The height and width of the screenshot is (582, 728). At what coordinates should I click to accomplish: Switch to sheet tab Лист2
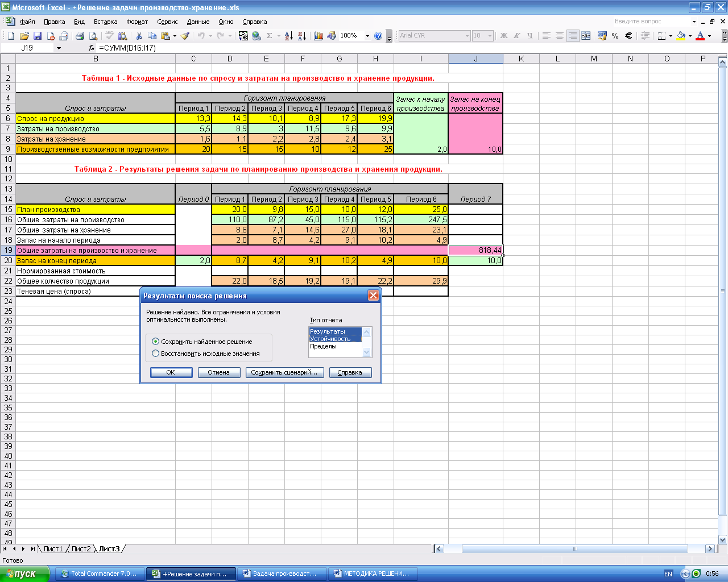click(x=81, y=548)
